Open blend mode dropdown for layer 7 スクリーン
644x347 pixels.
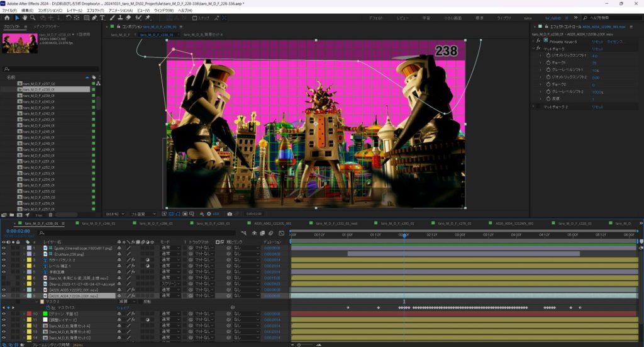tap(170, 283)
